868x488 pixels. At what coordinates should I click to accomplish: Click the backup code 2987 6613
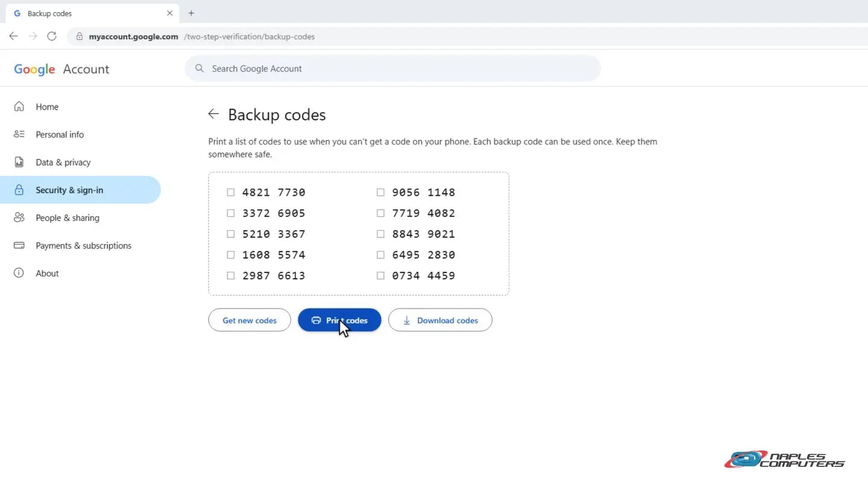(274, 275)
